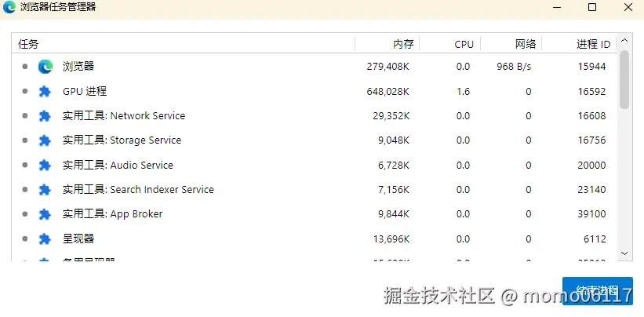The height and width of the screenshot is (317, 644).
Task: Sort by the 任务 column header
Action: coord(184,44)
